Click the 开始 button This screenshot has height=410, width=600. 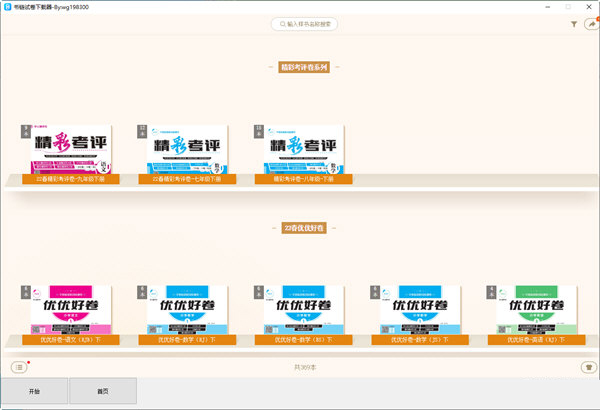coord(34,391)
